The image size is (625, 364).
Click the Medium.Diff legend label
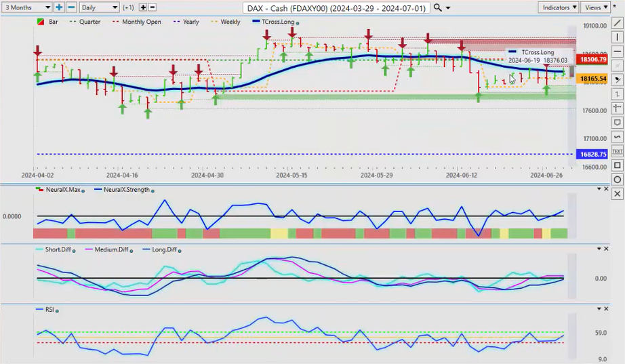111,249
